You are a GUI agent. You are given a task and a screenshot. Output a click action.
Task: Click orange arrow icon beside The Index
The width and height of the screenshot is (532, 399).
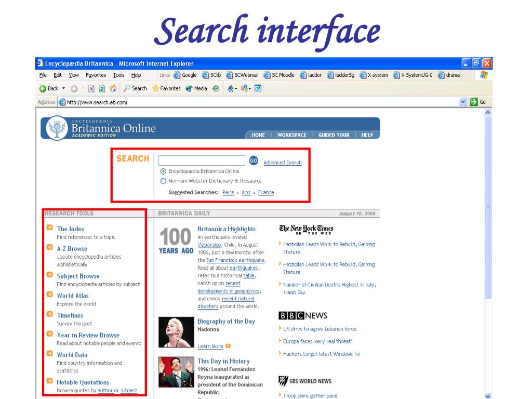(49, 228)
